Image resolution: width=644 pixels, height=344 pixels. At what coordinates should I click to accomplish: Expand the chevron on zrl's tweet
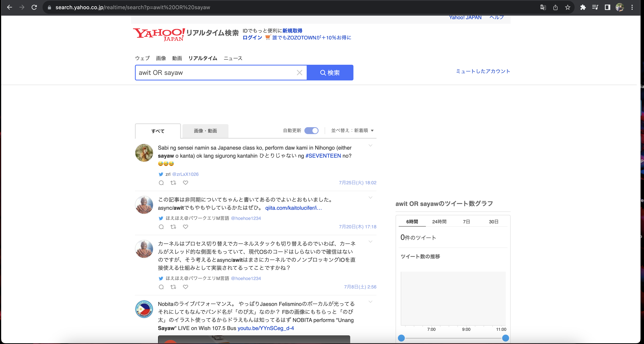tap(370, 145)
